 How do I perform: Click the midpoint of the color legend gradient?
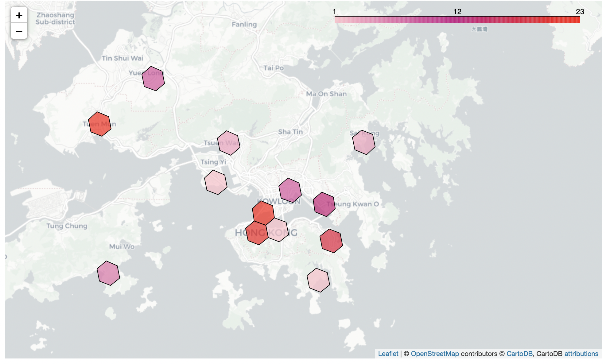[457, 19]
